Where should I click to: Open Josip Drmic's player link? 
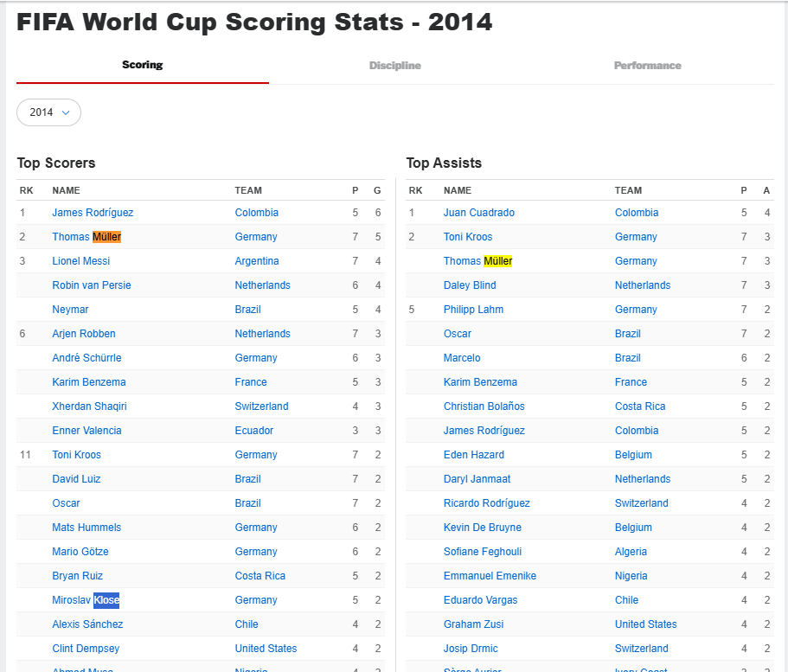(x=471, y=649)
